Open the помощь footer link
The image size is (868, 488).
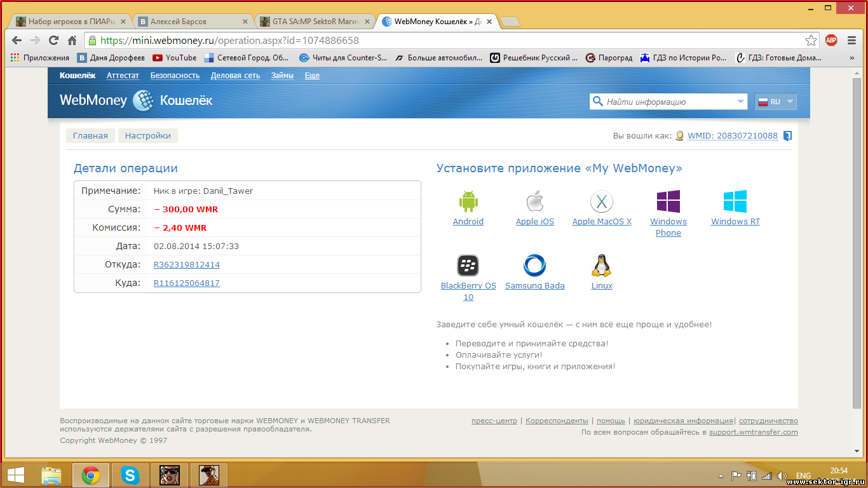[611, 421]
